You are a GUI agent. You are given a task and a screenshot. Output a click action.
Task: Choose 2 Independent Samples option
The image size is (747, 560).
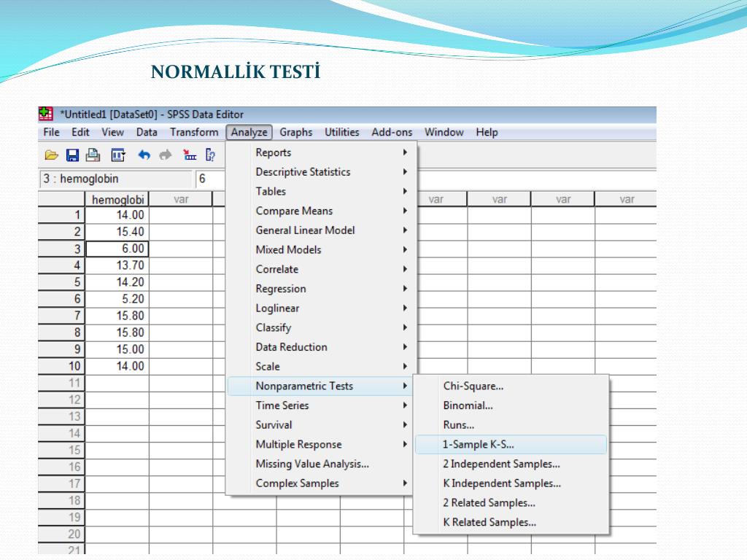coord(511,464)
